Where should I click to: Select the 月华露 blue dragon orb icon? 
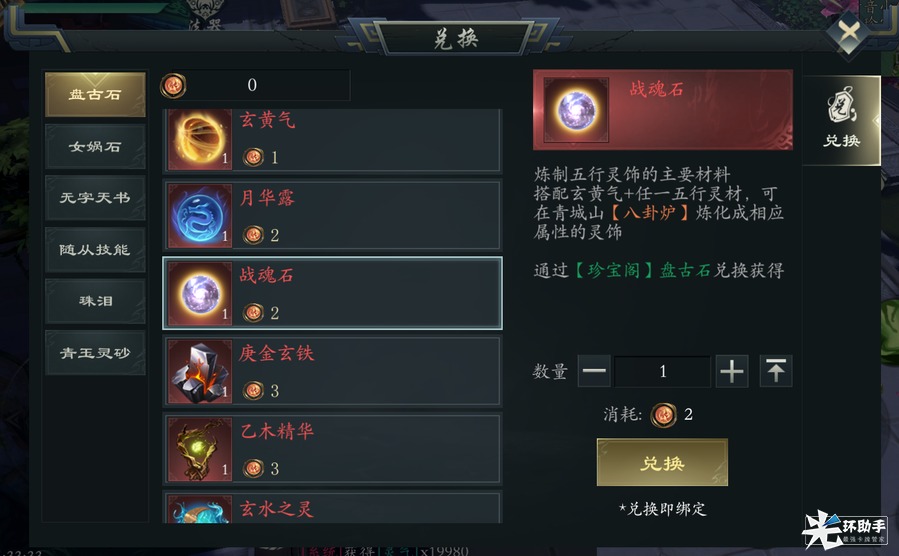[x=200, y=216]
